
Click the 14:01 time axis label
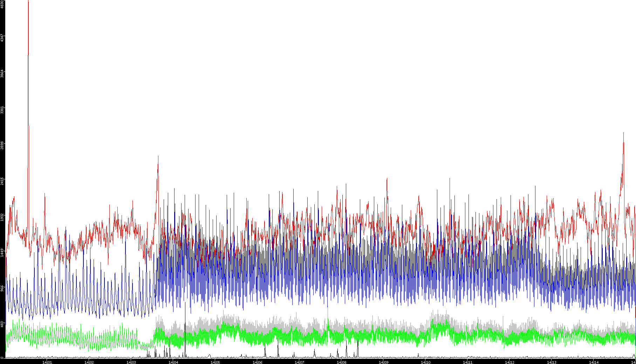click(x=47, y=362)
